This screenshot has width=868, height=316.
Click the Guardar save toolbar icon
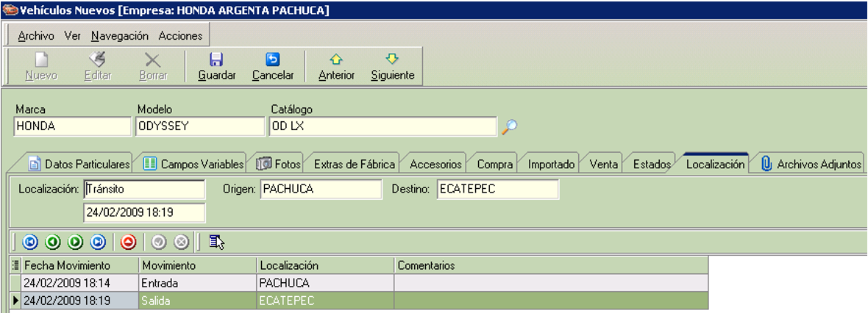(x=216, y=60)
